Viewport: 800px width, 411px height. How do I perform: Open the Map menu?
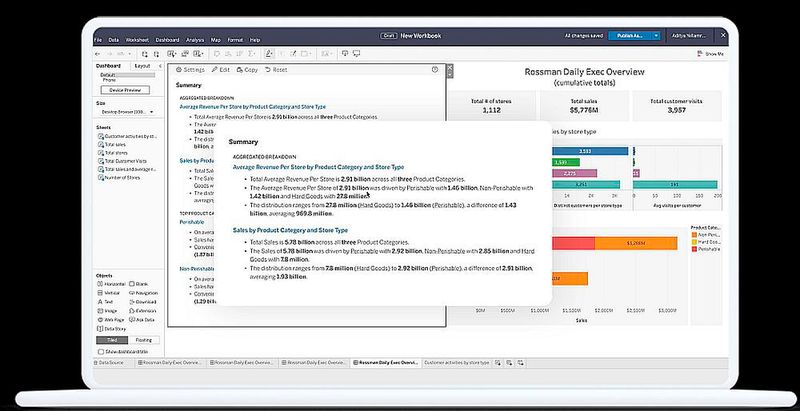(x=216, y=40)
